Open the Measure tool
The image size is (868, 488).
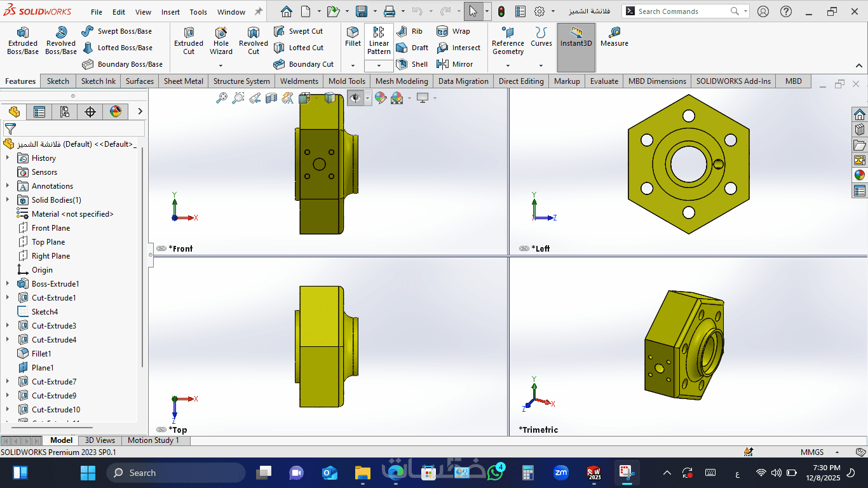pyautogui.click(x=614, y=37)
